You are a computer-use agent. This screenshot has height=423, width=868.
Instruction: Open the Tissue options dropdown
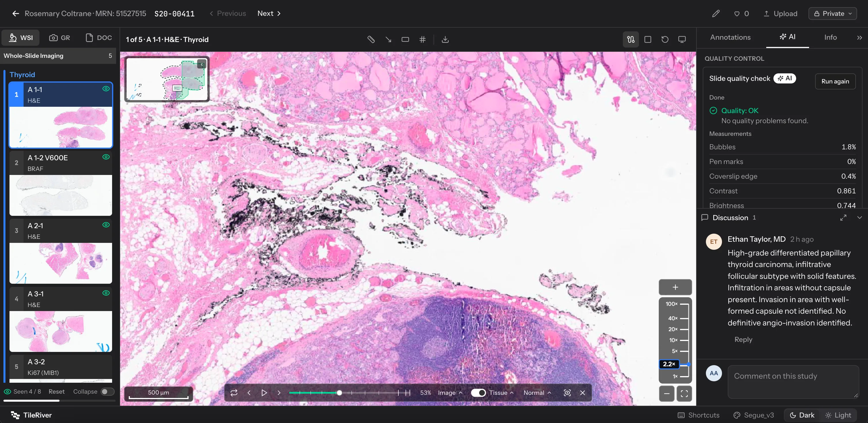click(x=501, y=392)
